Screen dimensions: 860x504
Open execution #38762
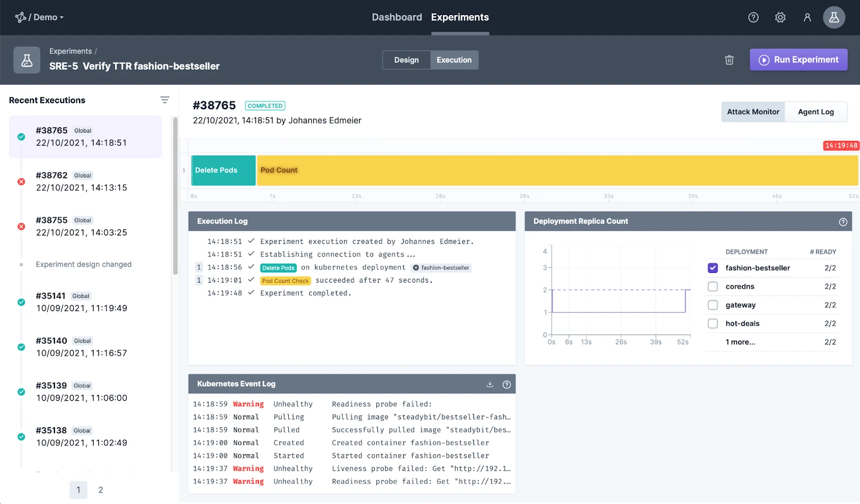tap(85, 182)
